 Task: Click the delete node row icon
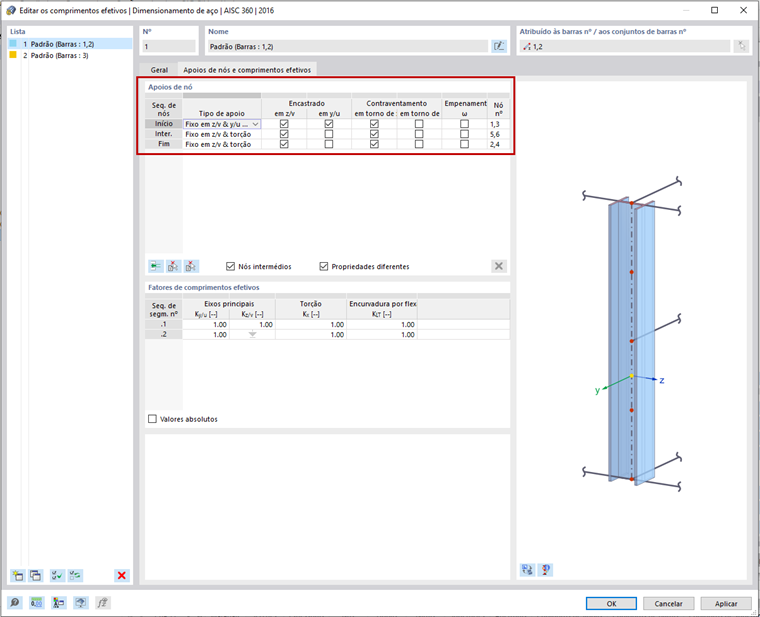[173, 266]
